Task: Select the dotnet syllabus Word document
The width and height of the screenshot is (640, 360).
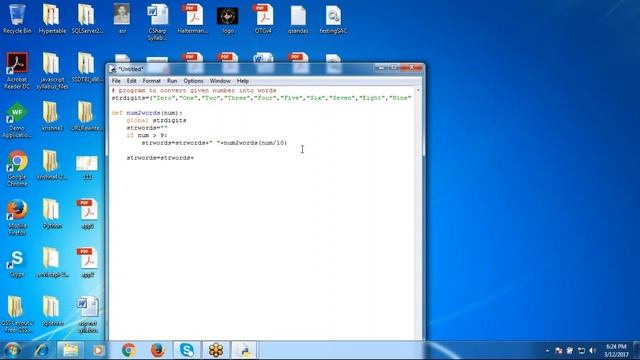Action: coord(87,314)
